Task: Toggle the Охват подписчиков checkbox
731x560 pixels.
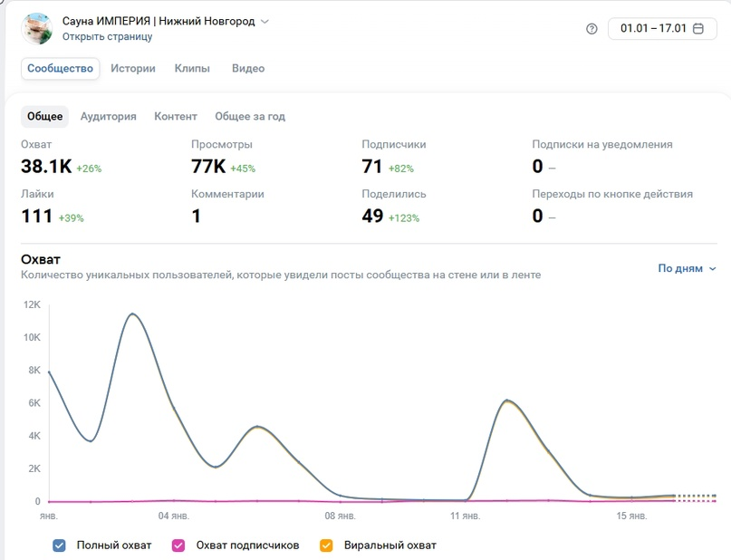Action: click(x=178, y=546)
